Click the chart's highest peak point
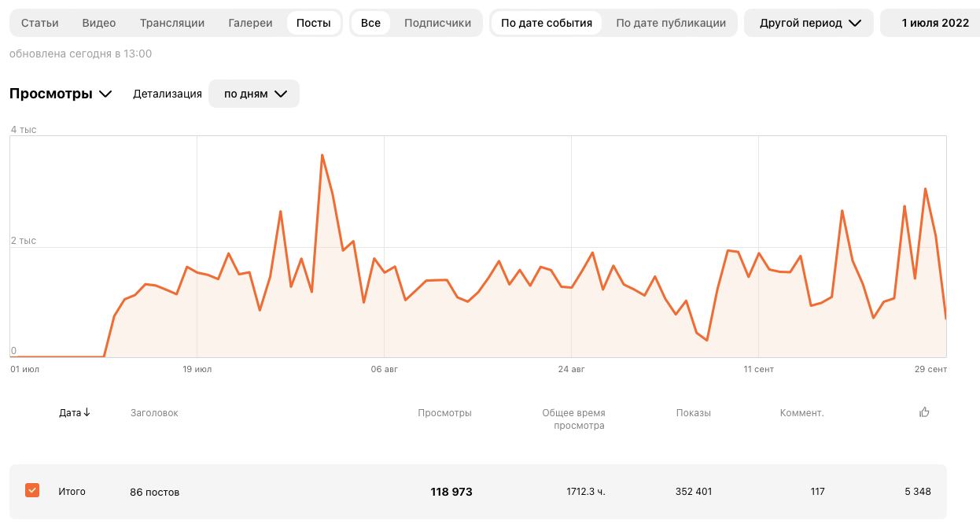This screenshot has width=980, height=524. pyautogui.click(x=322, y=155)
